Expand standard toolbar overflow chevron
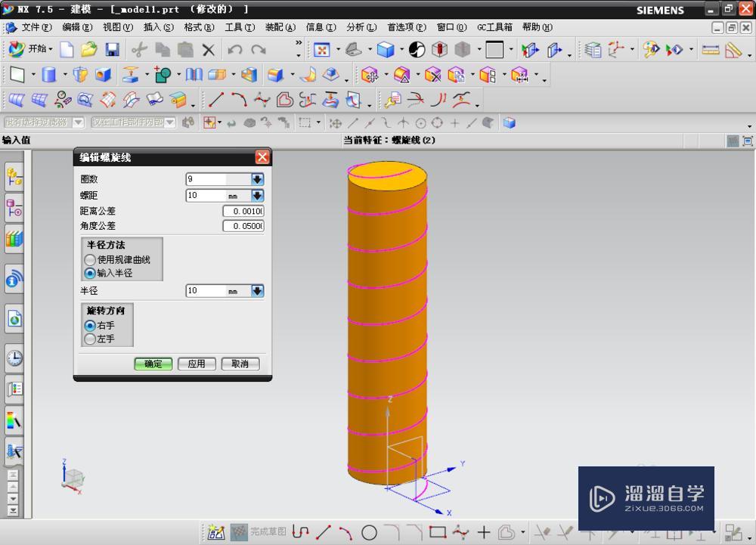 coord(299,42)
